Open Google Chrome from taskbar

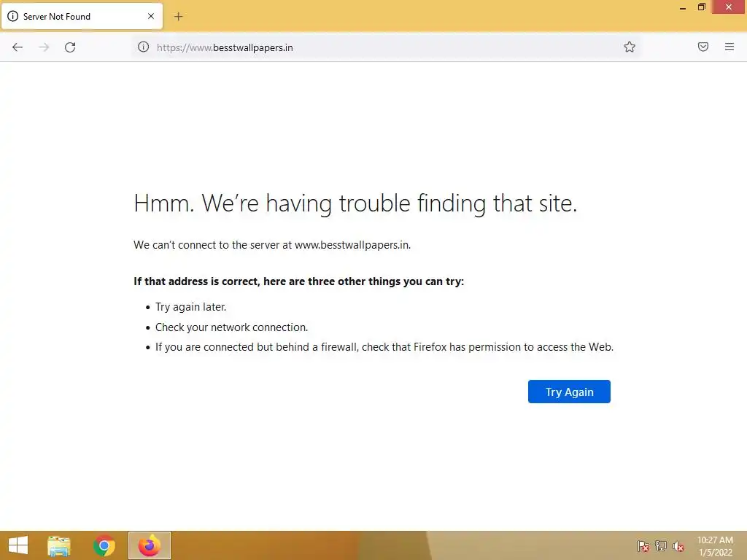(104, 545)
